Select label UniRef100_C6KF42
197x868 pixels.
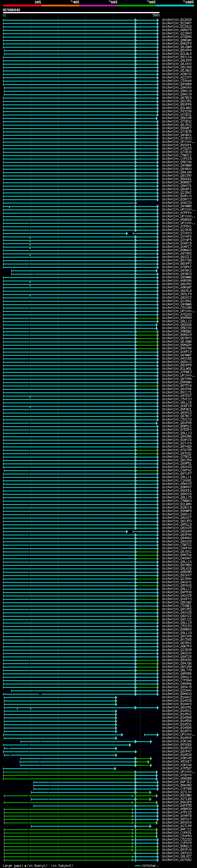(x=177, y=470)
